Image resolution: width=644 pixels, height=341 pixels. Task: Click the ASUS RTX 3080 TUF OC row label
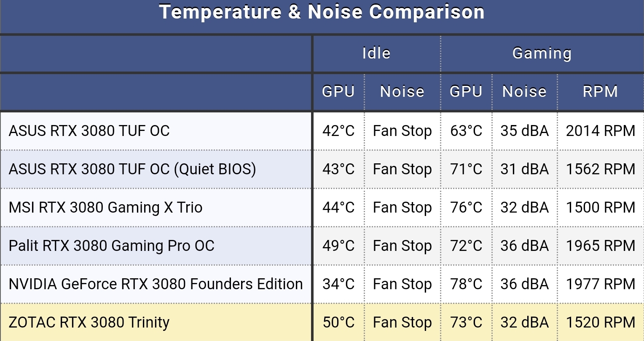point(89,131)
